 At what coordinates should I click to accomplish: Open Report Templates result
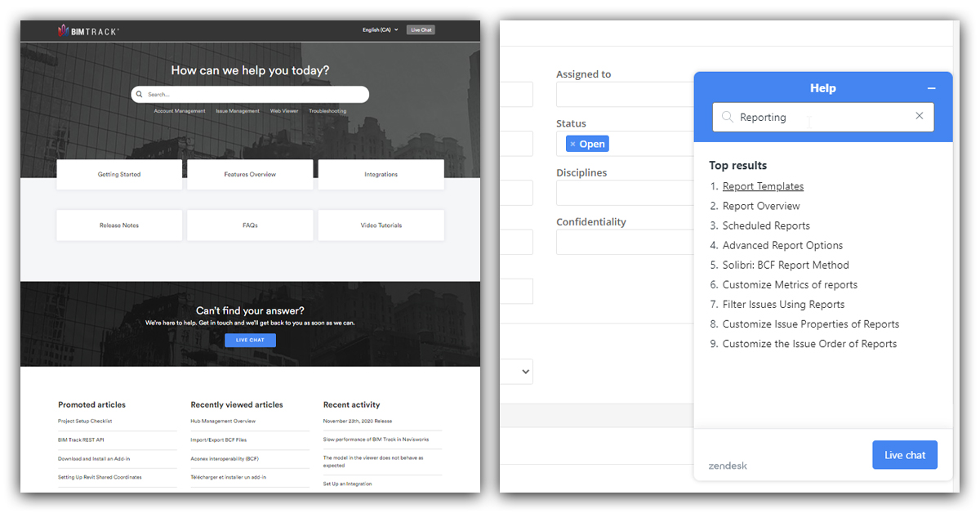click(x=763, y=186)
